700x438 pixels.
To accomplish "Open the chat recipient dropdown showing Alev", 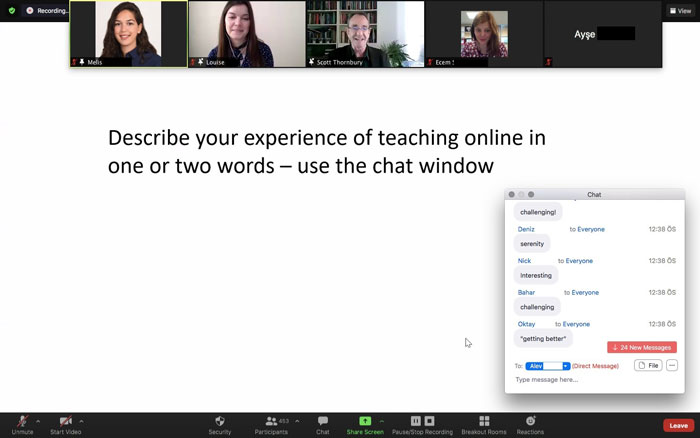I will pos(547,366).
